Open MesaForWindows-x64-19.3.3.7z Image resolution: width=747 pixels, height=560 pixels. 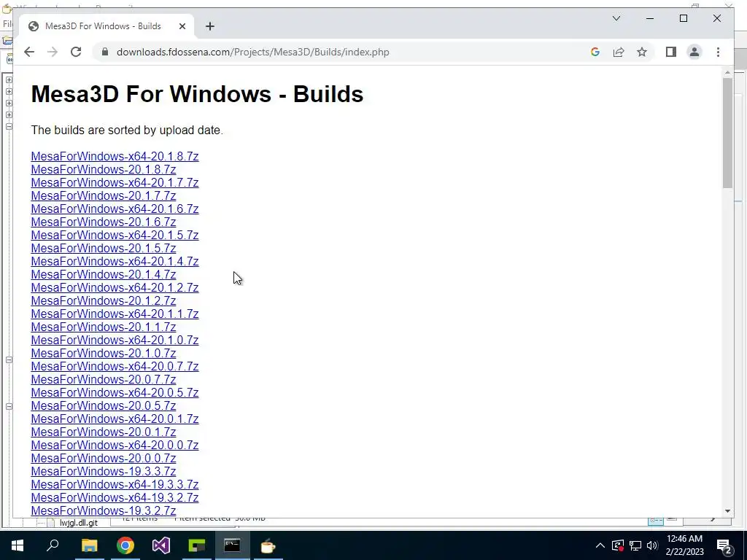[x=115, y=484]
